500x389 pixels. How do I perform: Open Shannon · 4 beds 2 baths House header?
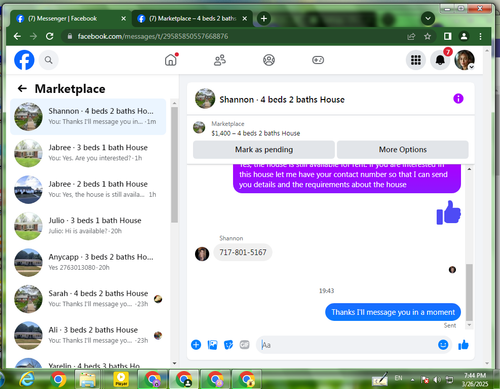[x=282, y=99]
